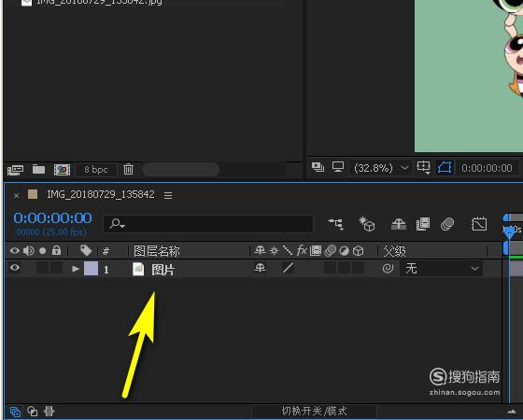
Task: Click the tan composition color label
Action: click(33, 194)
